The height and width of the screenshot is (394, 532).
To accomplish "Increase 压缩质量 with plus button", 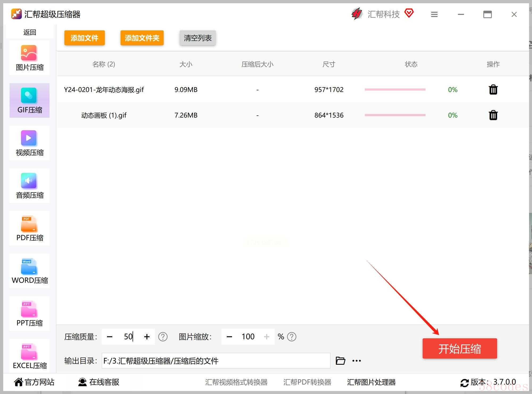I will click(147, 337).
